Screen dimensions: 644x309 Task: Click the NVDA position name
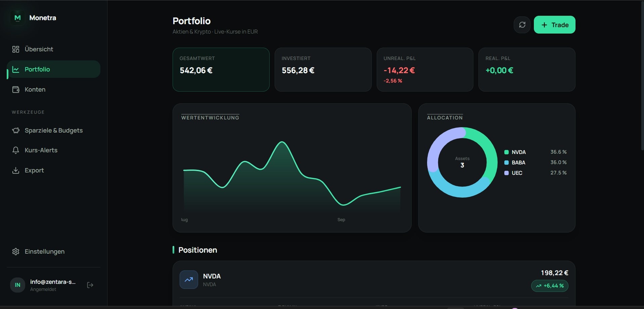(212, 276)
